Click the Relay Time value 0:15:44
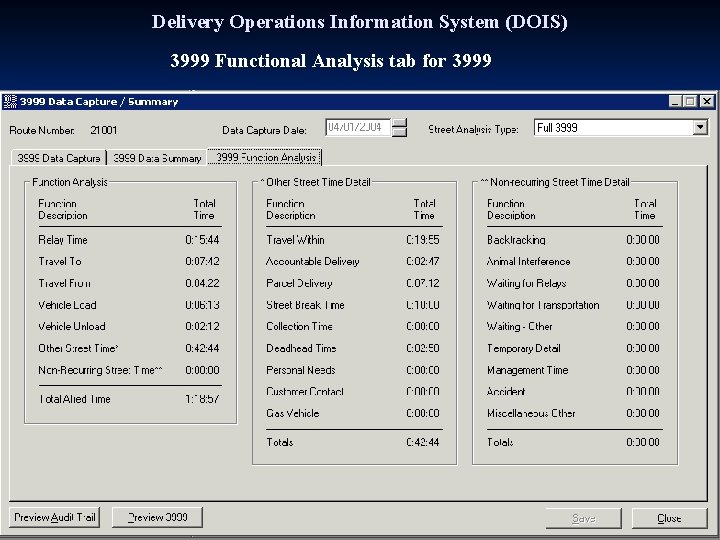Viewport: 720px width, 540px height. click(202, 240)
